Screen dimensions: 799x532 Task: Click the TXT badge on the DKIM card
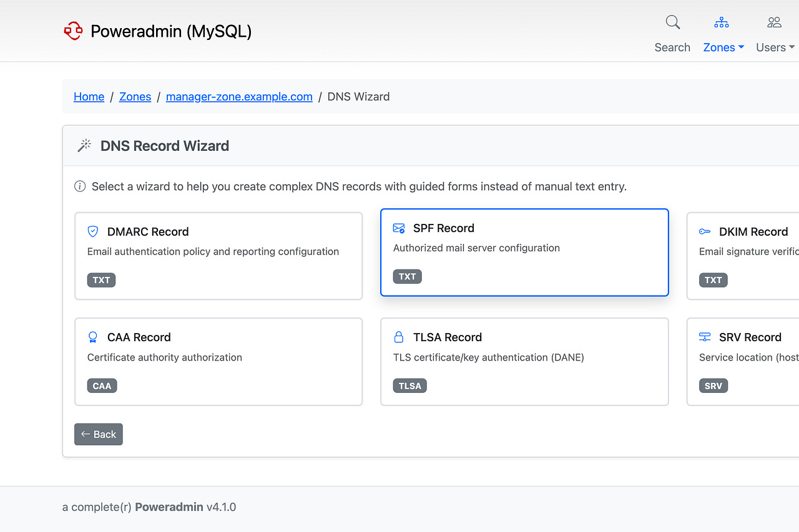713,280
